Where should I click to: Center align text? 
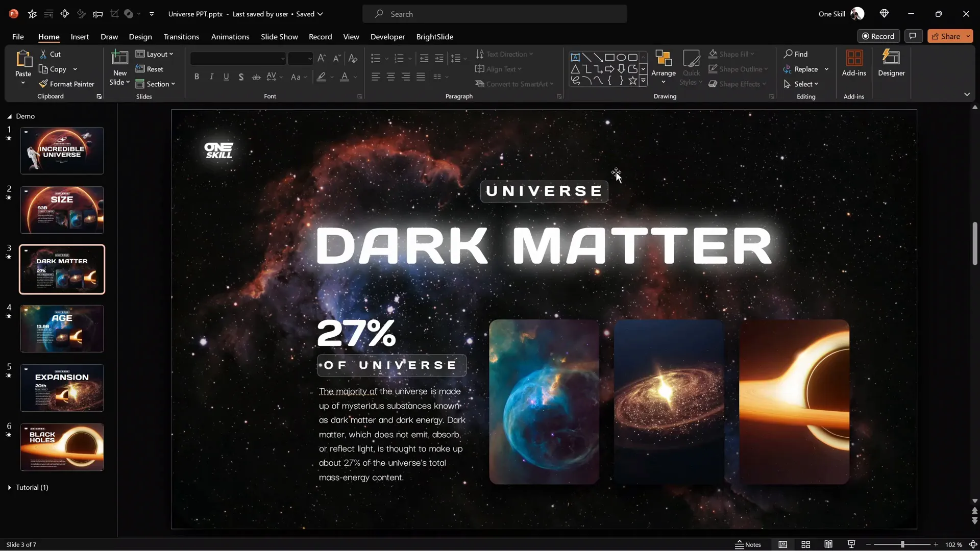pos(390,77)
